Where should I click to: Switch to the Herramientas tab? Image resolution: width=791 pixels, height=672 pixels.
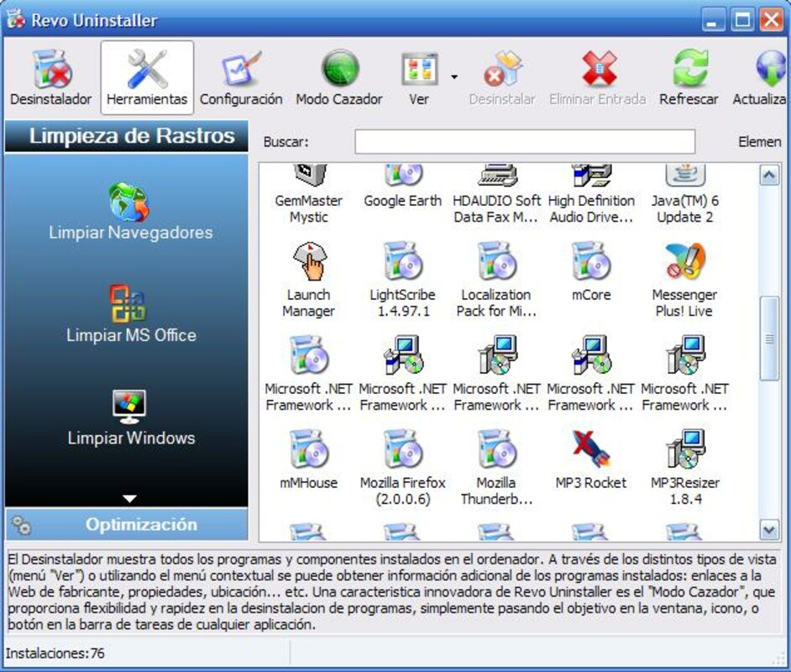click(147, 76)
